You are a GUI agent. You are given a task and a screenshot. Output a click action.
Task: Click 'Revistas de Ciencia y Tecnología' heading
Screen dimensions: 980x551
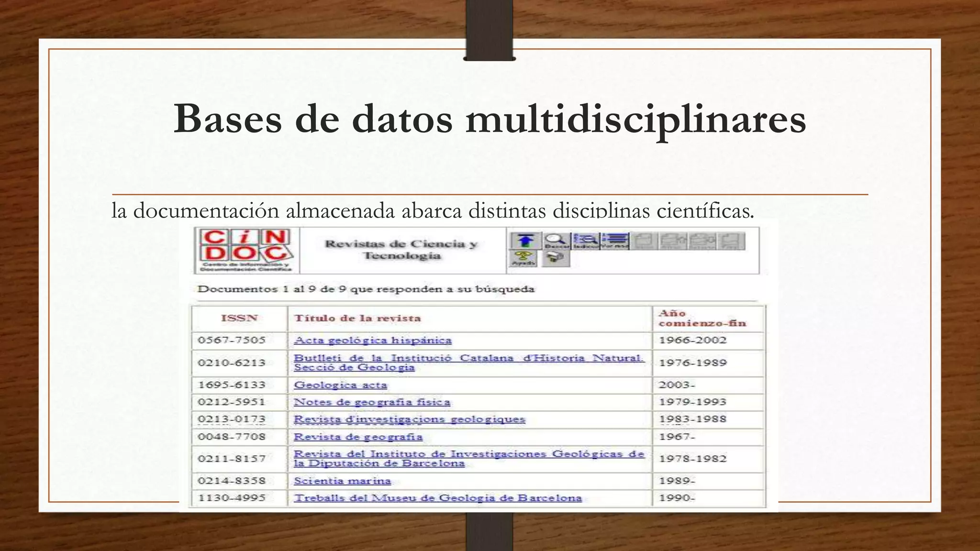tap(401, 250)
